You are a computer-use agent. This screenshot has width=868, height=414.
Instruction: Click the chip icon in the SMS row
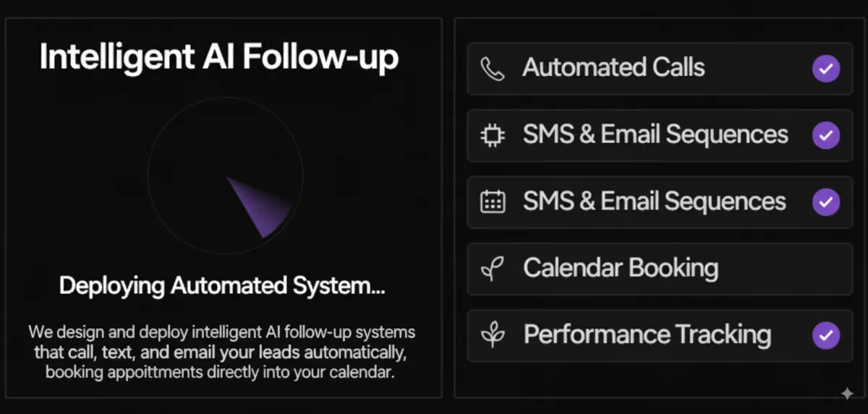(x=493, y=135)
